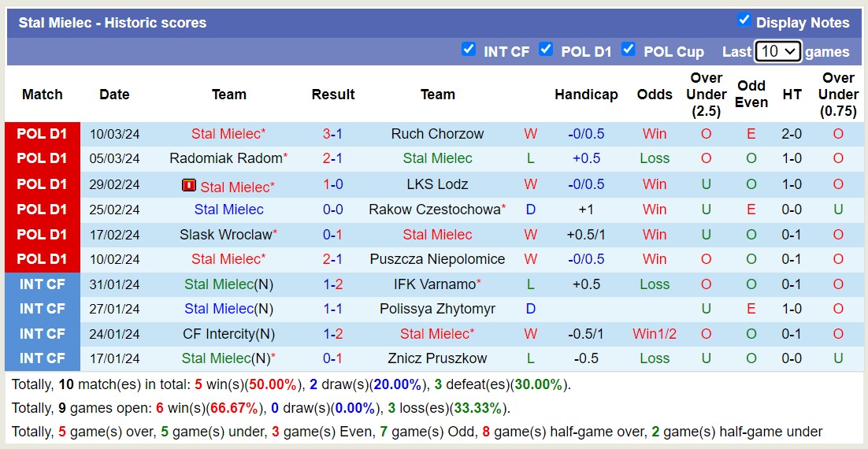The height and width of the screenshot is (449, 868).
Task: Open the Last 10 games dropdown
Action: (777, 51)
